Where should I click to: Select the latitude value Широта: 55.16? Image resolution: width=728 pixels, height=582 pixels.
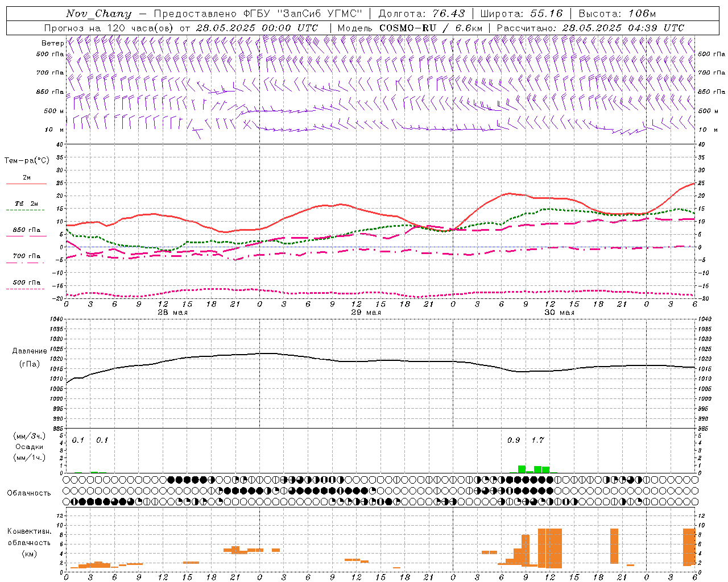(x=522, y=14)
